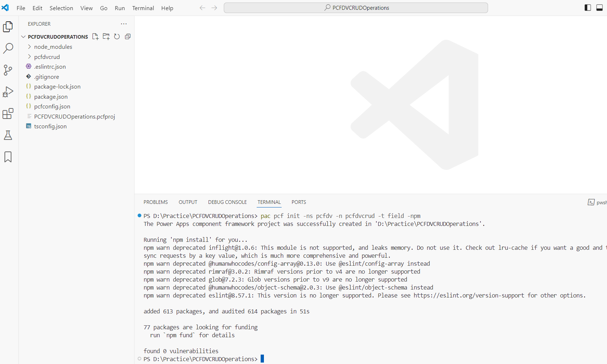This screenshot has height=364, width=607.
Task: Open the Bookmarks view in activity bar
Action: tap(8, 157)
